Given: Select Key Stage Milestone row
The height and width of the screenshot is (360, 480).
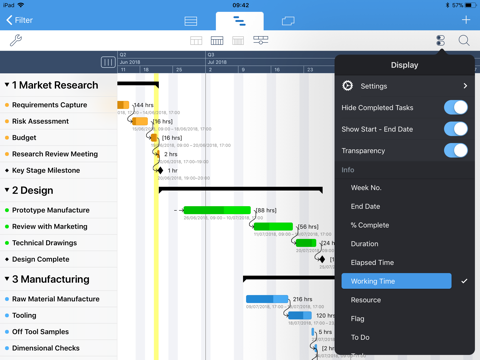Looking at the screenshot, I should point(59,170).
